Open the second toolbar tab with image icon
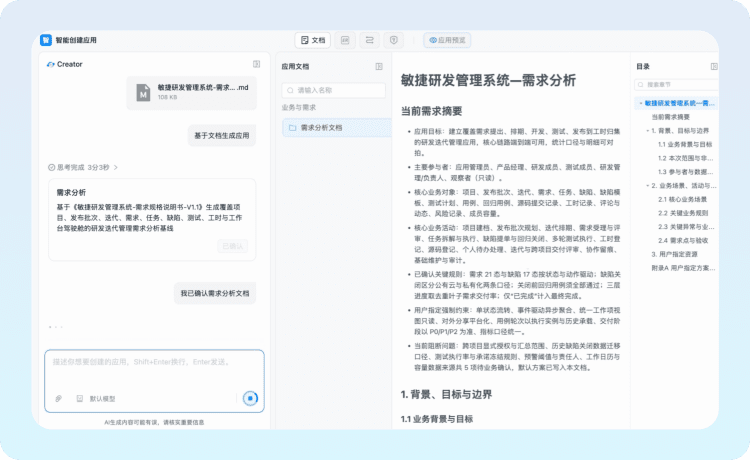750x460 pixels. 345,40
